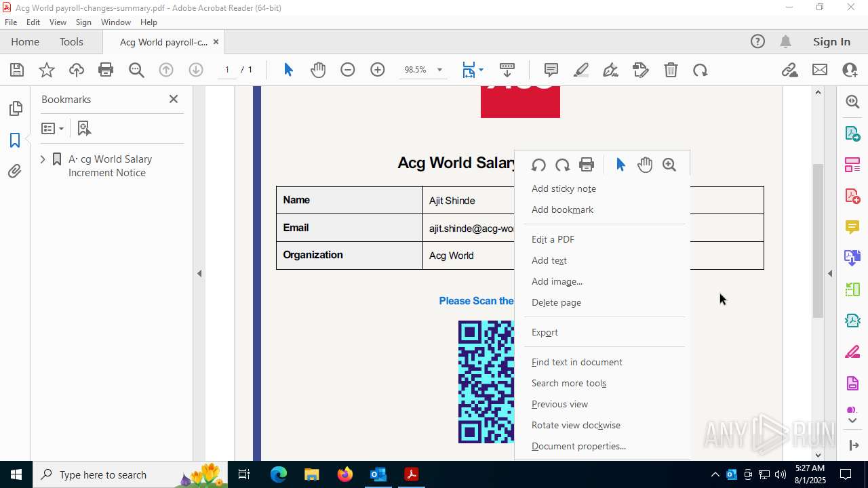Click the add new bookmark icon in panel
Image resolution: width=868 pixels, height=488 pixels.
coord(84,128)
